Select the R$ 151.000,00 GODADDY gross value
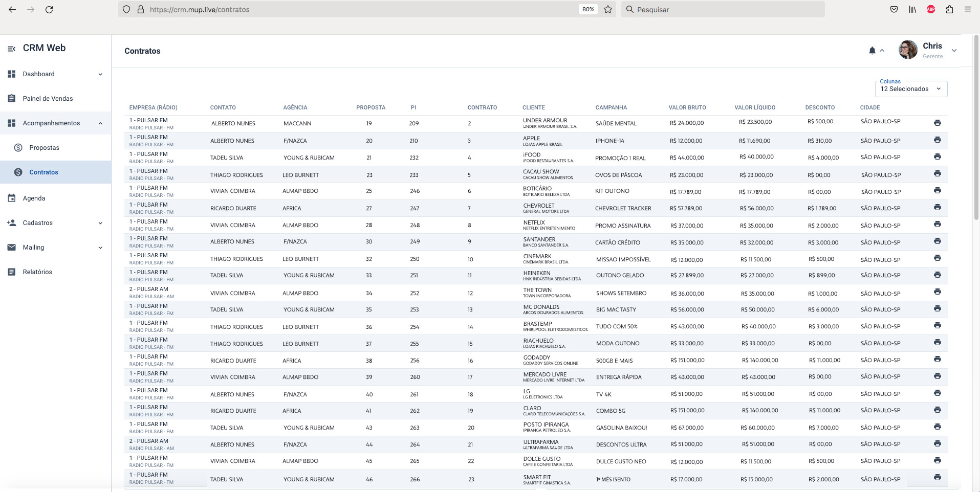The width and height of the screenshot is (980, 492). coord(687,360)
